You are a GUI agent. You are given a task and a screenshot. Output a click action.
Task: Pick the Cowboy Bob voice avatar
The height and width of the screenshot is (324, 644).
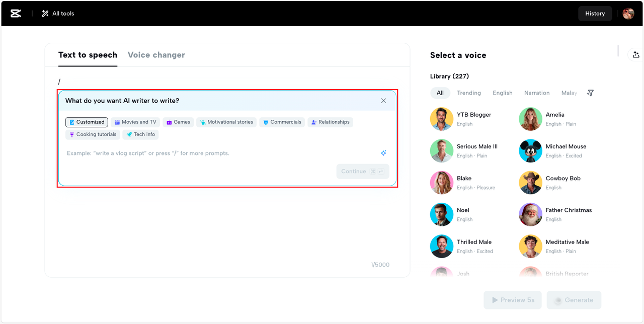[x=530, y=183]
